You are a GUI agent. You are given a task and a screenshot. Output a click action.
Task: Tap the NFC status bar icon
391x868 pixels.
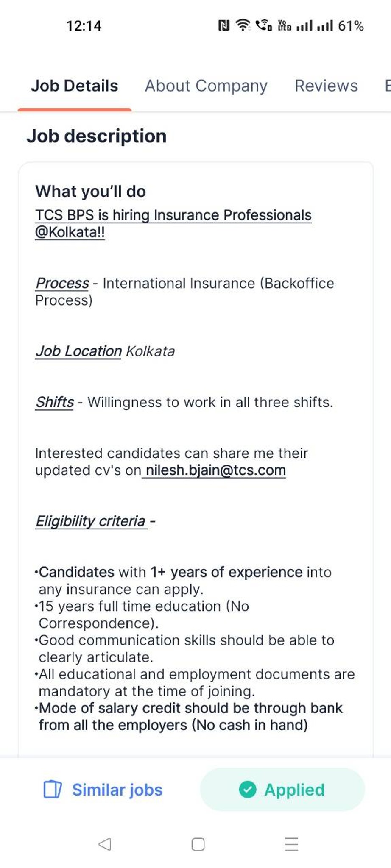pos(223,26)
